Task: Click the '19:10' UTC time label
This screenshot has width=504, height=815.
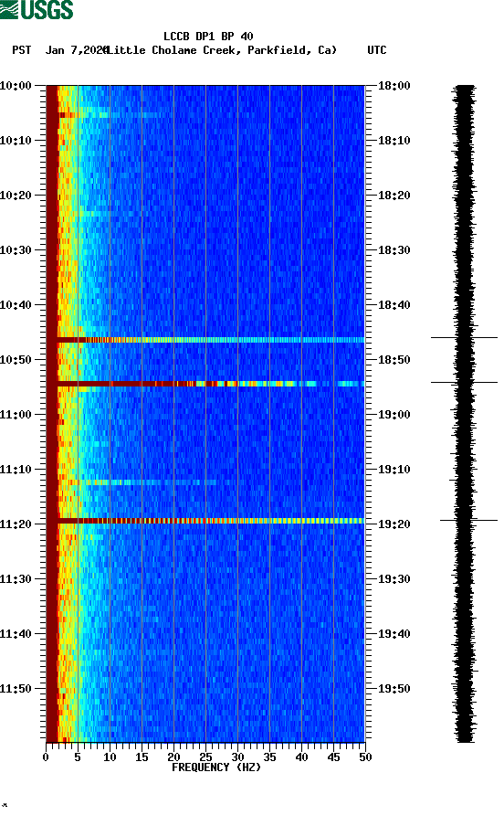Action: [394, 470]
